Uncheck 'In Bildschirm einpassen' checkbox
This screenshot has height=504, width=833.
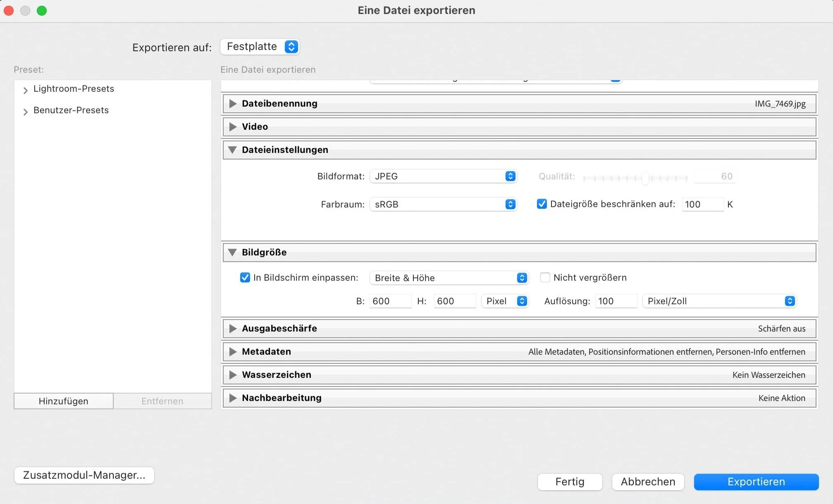click(245, 277)
